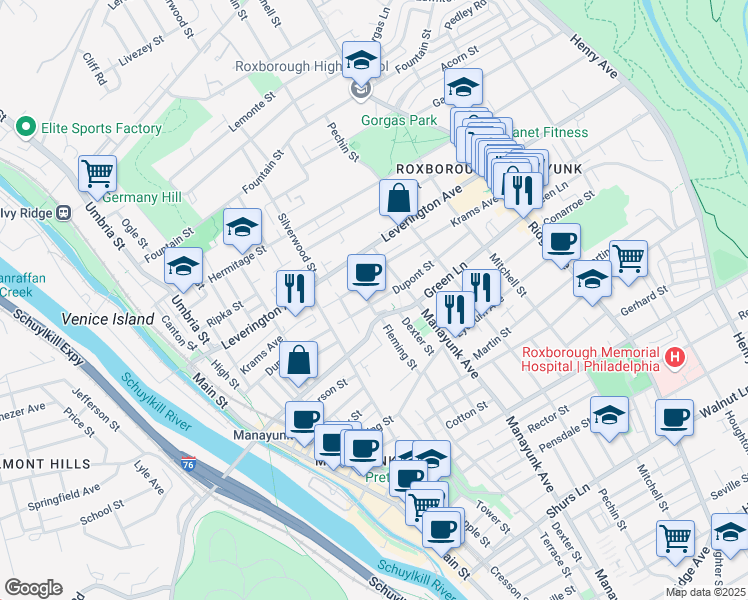Select the Tower St street label
Image resolution: width=748 pixels, height=600 pixels.
pyautogui.click(x=493, y=517)
